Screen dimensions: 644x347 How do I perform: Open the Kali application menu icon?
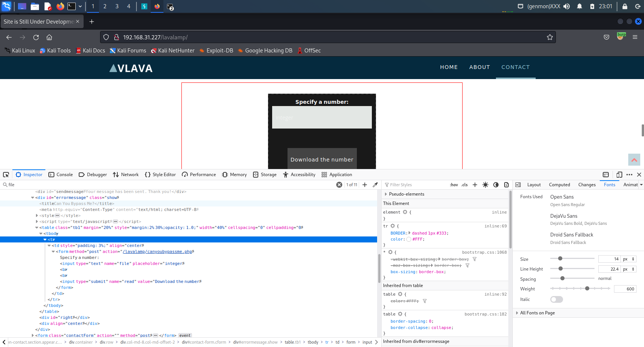pyautogui.click(x=7, y=6)
